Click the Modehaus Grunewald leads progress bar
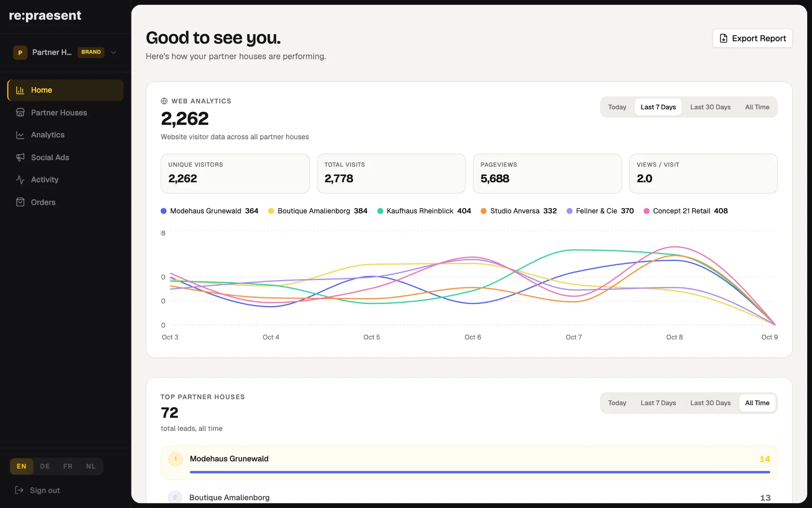This screenshot has height=508, width=812. tap(480, 472)
